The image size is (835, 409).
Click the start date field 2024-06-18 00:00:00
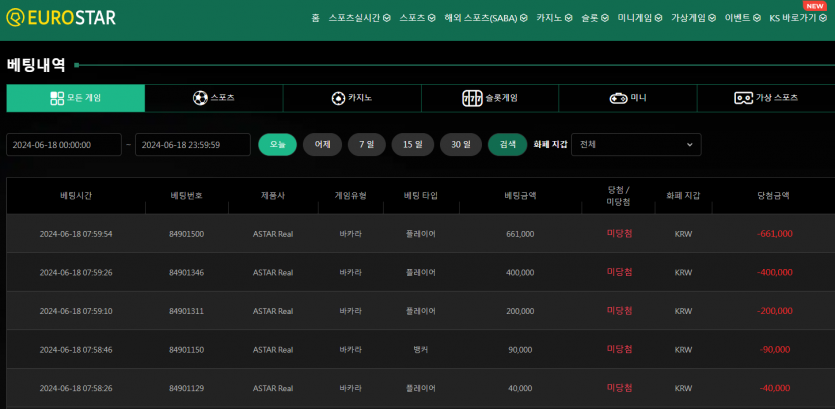64,145
